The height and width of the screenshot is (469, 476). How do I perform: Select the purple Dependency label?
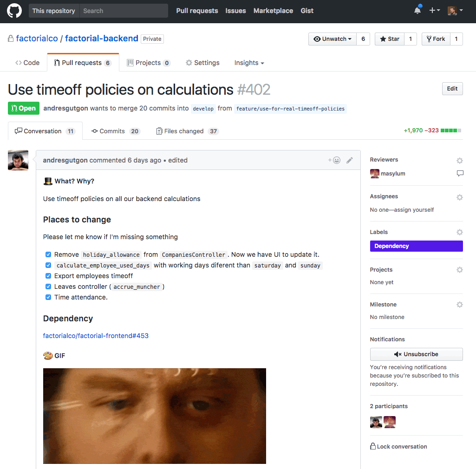416,246
